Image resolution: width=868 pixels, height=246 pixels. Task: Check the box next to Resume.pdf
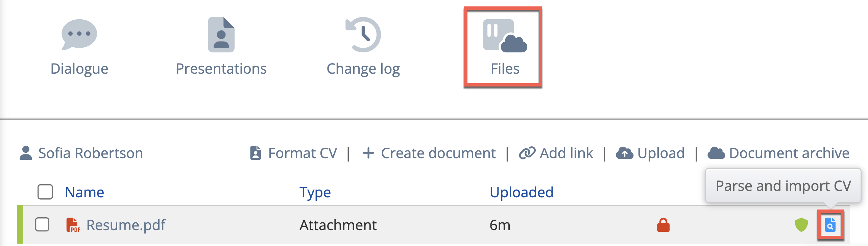point(42,225)
